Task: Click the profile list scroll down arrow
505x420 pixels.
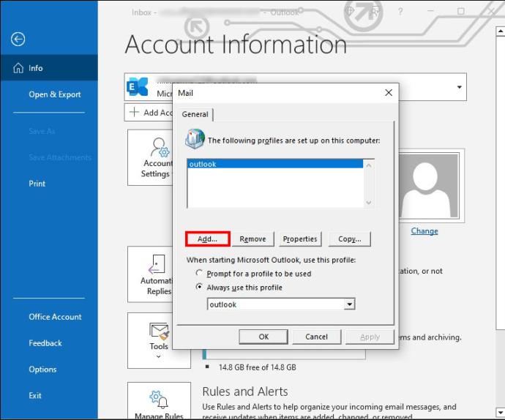Action: point(369,202)
